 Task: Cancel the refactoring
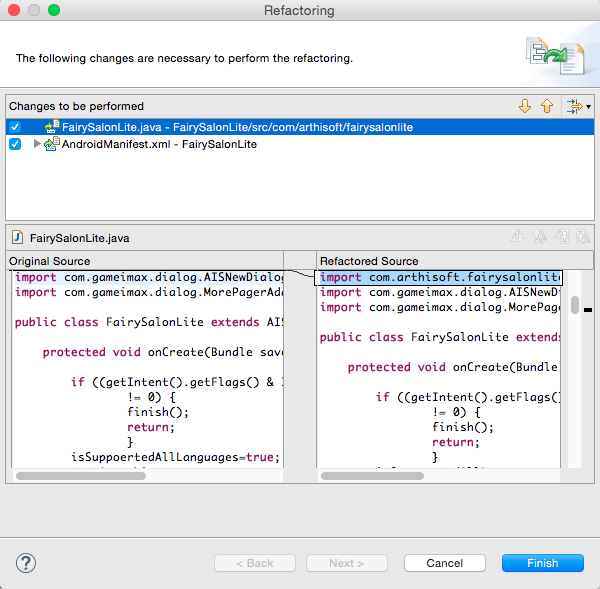click(x=445, y=563)
